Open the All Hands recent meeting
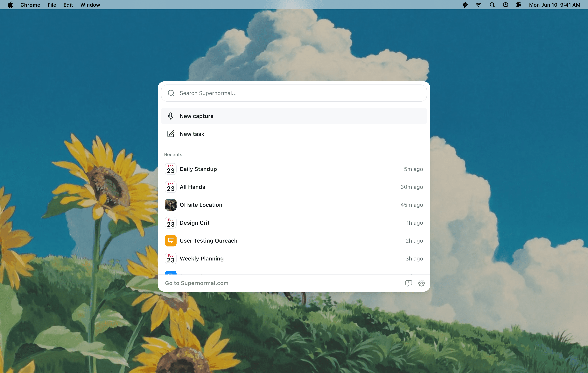Viewport: 588px width, 373px height. pos(192,187)
